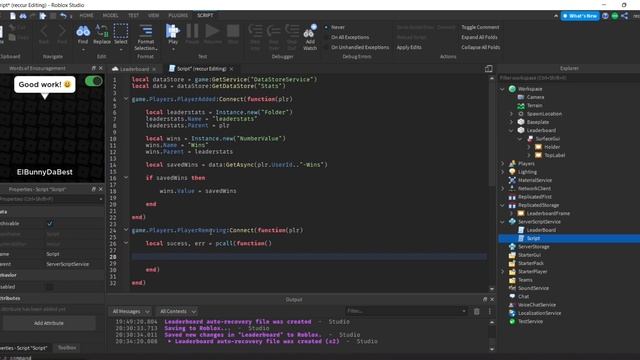Viewport: 640px width, 360px height.
Task: Select Lighting service in Explorer
Action: (x=527, y=172)
